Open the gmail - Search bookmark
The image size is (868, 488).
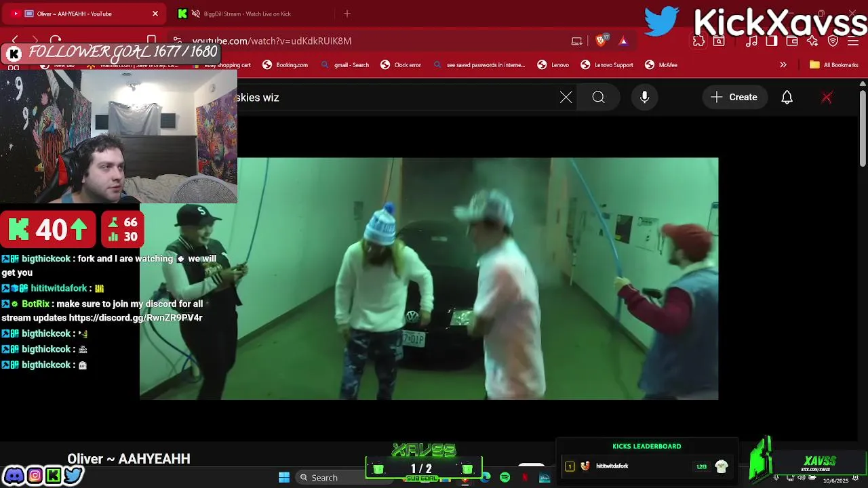(345, 65)
